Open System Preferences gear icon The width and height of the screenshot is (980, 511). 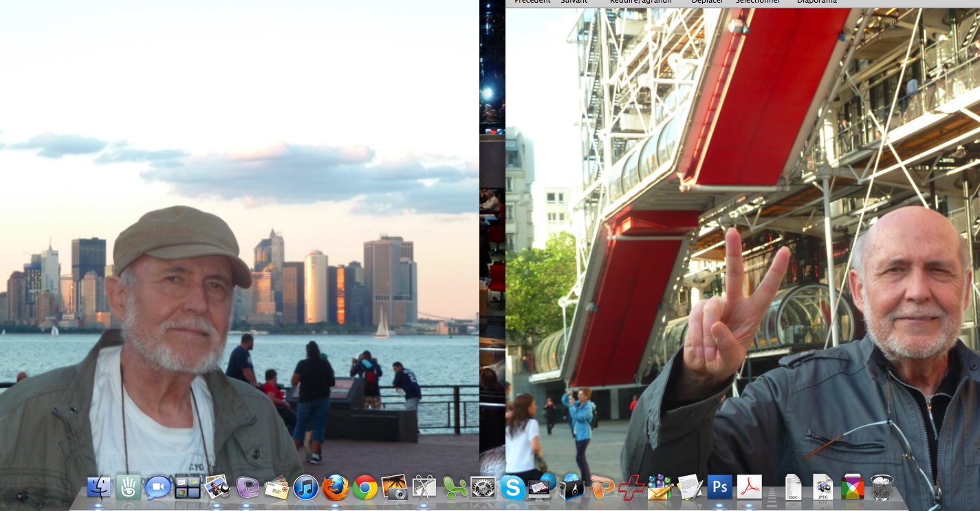[x=483, y=488]
